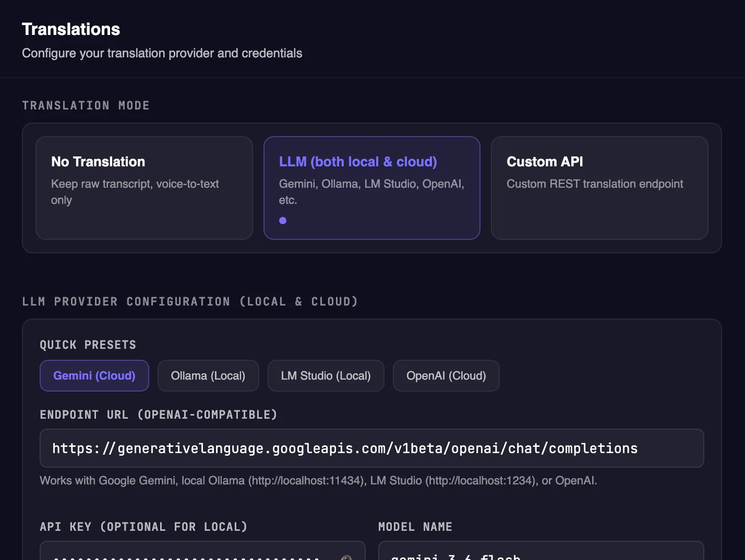The image size is (745, 560).
Task: Click the selected-mode dot in LLM card
Action: pyautogui.click(x=283, y=221)
